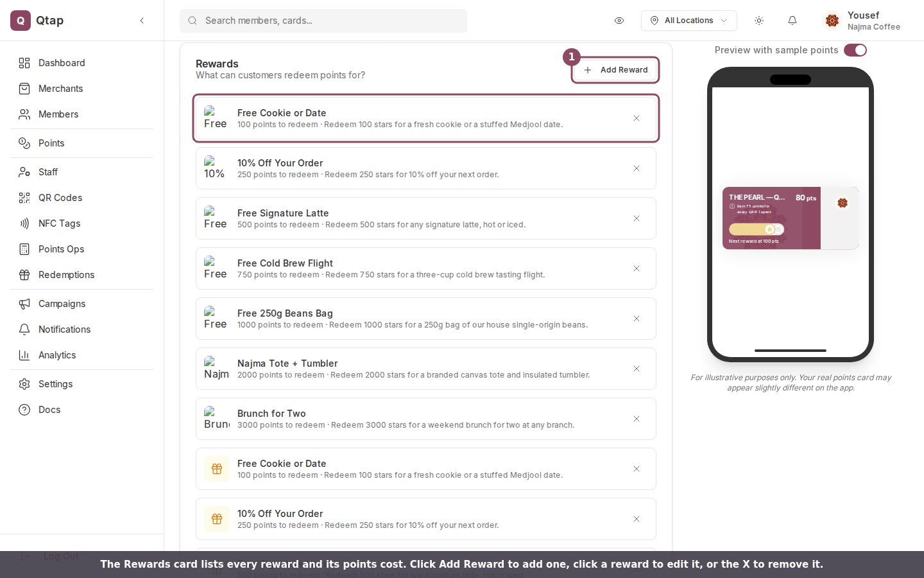Click the Dashboard grid icon
This screenshot has width=924, height=578.
24,63
